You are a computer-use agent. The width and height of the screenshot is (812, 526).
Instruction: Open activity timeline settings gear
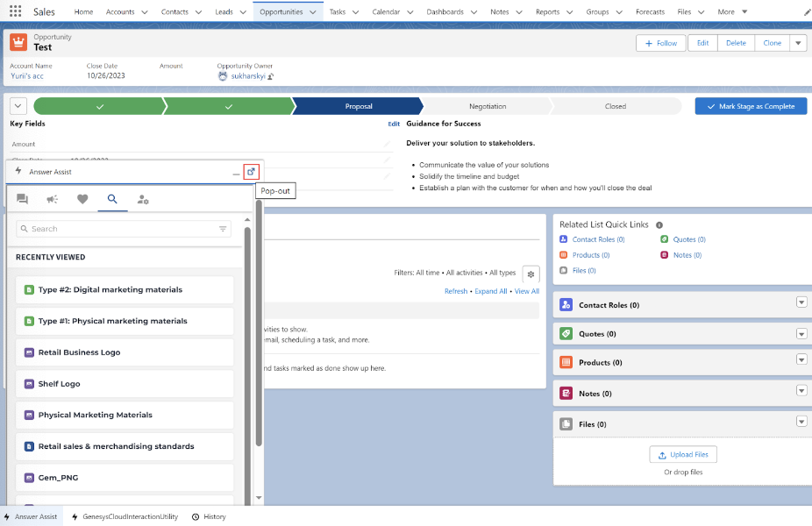point(531,274)
